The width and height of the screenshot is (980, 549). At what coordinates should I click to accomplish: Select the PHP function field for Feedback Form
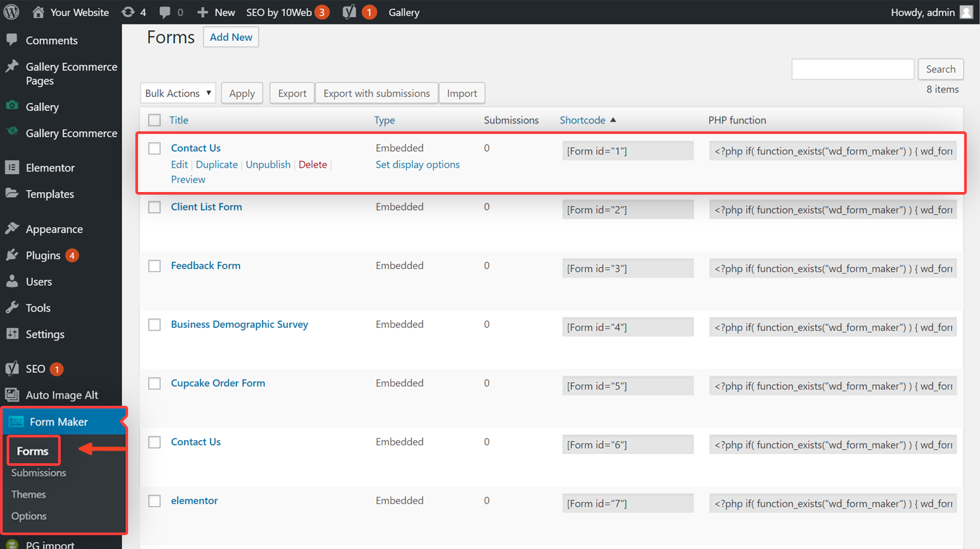[x=833, y=268]
